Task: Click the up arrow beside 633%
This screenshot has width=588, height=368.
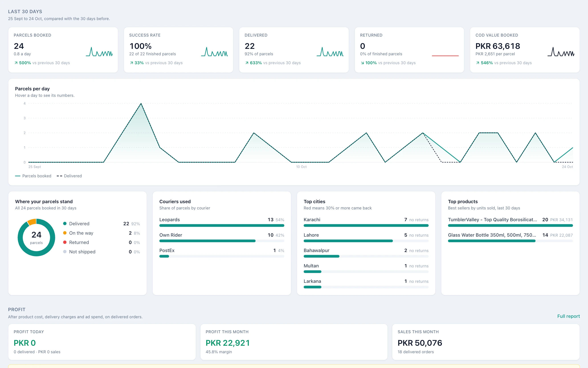Action: 247,63
